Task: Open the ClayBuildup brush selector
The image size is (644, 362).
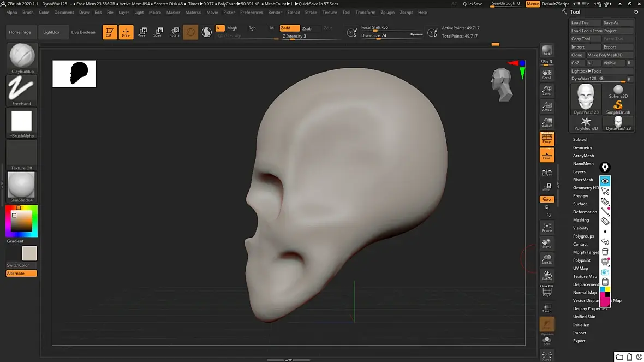Action: pyautogui.click(x=22, y=58)
